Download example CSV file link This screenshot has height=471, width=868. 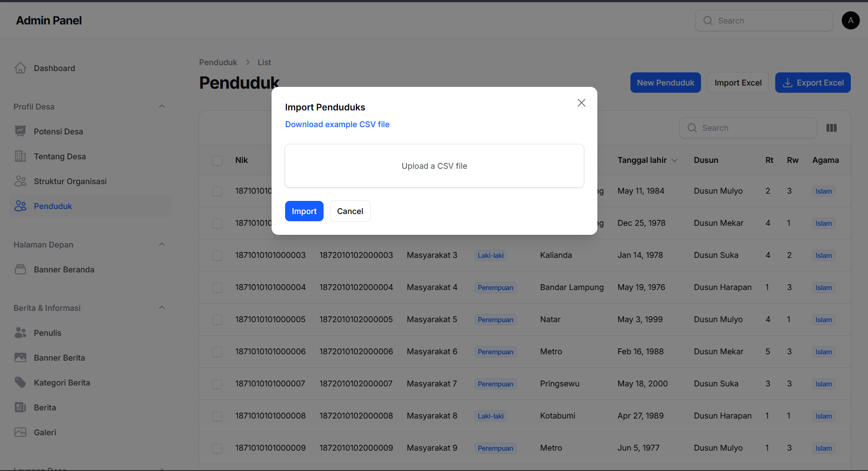[337, 124]
